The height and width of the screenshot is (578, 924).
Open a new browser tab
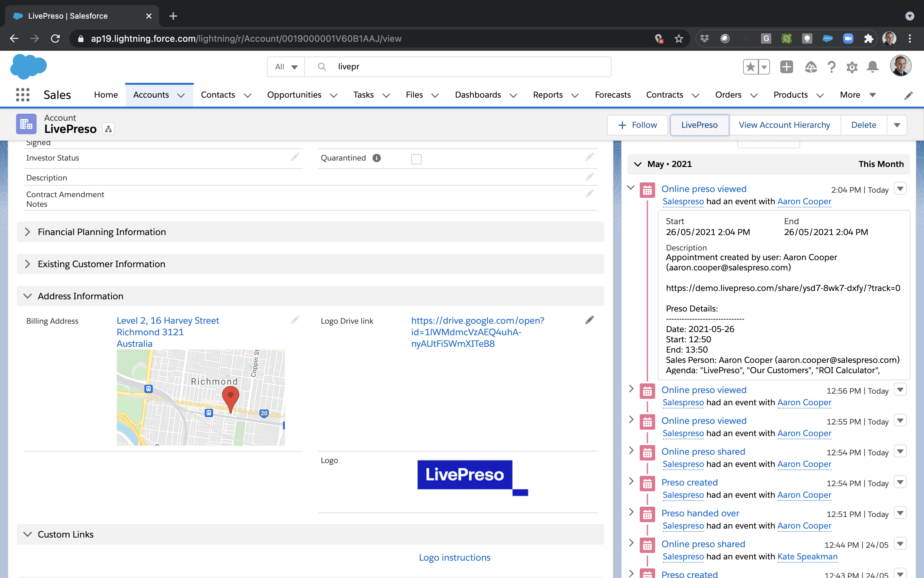click(x=173, y=16)
